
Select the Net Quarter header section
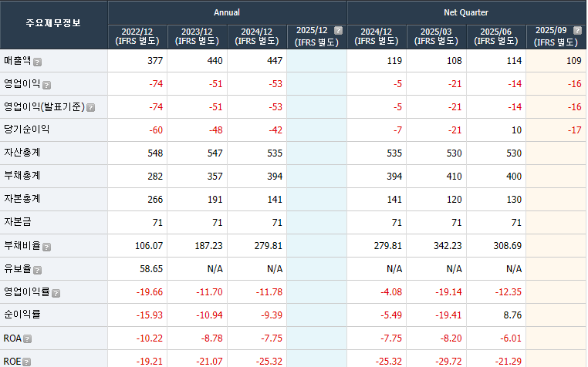coord(466,12)
